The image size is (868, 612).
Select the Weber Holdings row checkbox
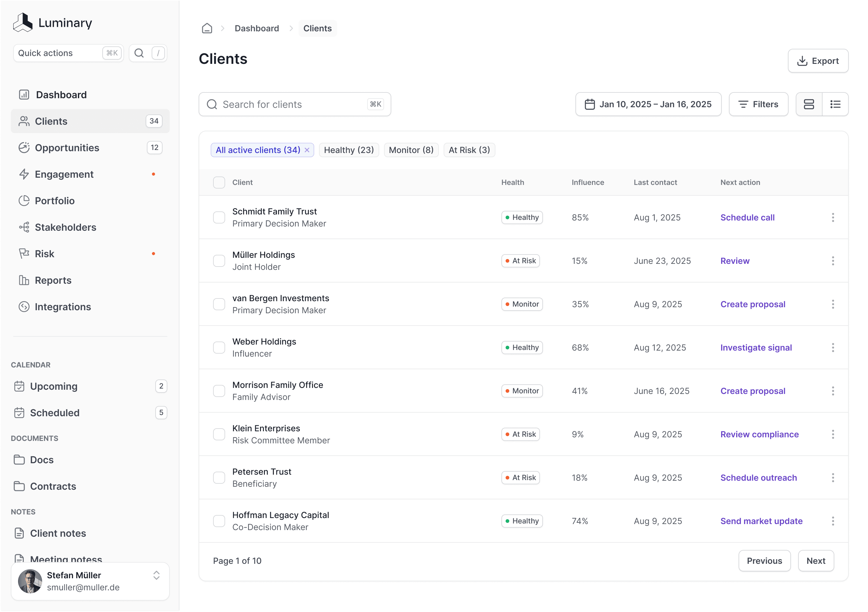(219, 348)
